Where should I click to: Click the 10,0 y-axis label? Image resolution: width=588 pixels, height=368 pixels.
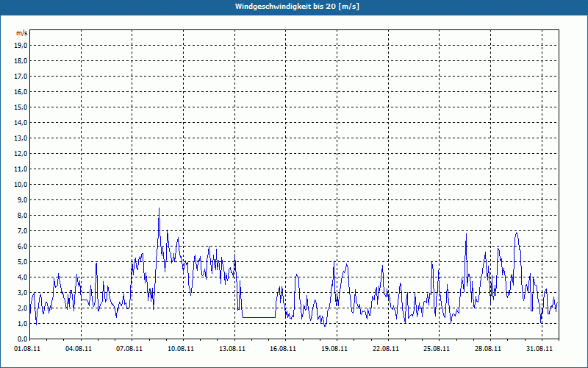tap(21, 185)
